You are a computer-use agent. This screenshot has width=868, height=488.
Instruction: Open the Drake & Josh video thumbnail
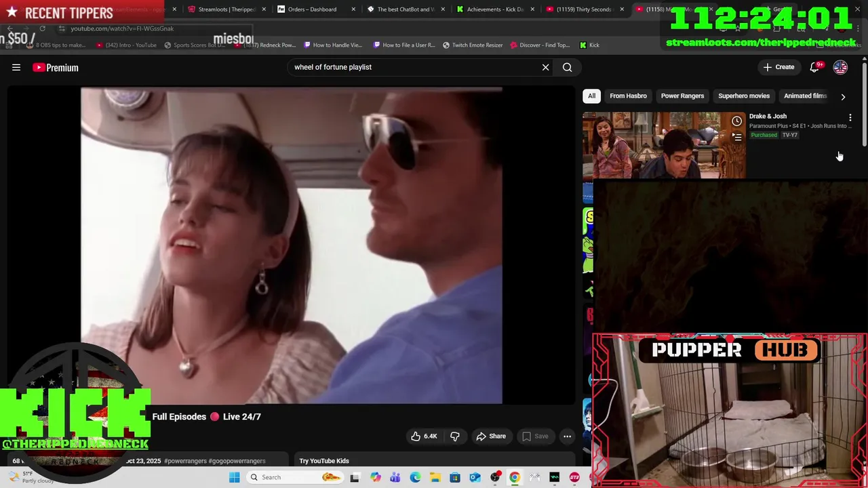[664, 145]
